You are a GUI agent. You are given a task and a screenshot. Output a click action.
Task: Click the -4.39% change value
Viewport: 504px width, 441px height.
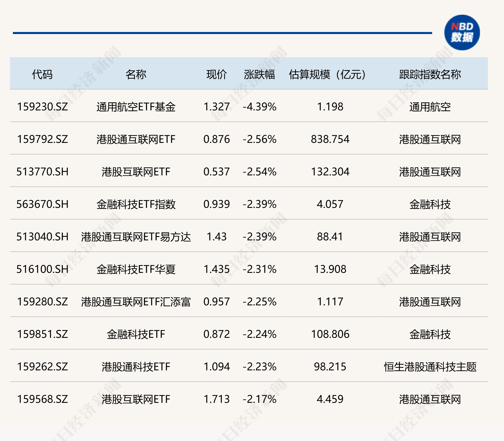pos(259,107)
